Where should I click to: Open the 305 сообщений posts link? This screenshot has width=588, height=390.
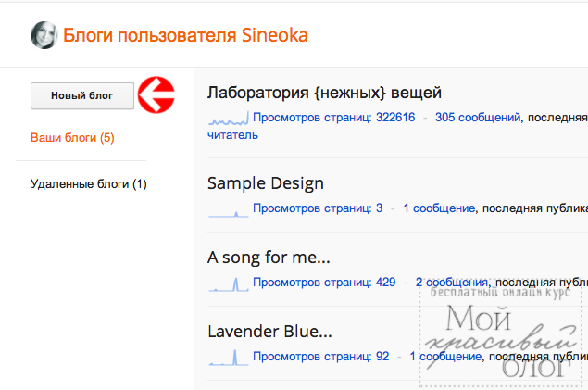point(478,118)
